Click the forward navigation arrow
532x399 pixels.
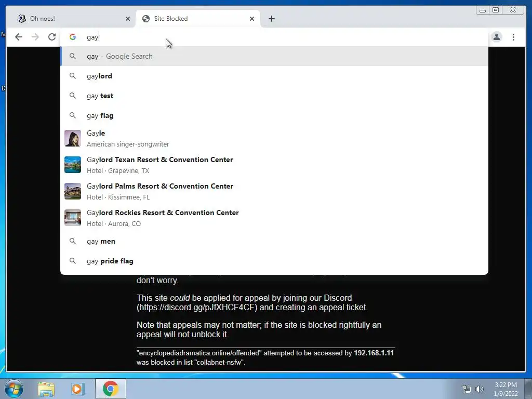35,37
